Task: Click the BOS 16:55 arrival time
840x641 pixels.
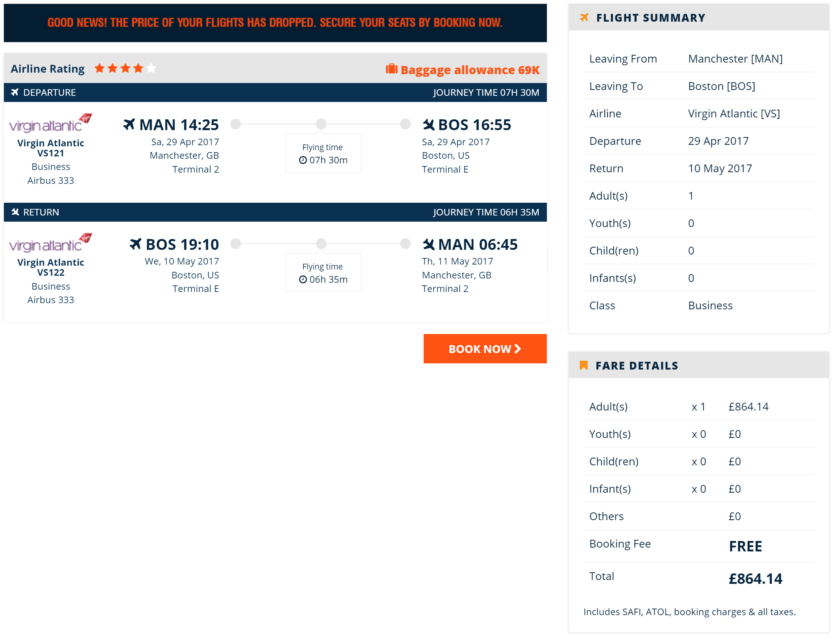Action: point(475,125)
